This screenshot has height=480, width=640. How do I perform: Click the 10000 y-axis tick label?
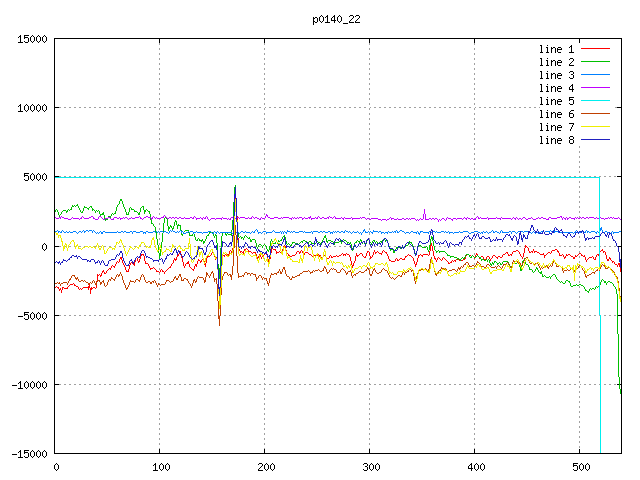coord(31,108)
